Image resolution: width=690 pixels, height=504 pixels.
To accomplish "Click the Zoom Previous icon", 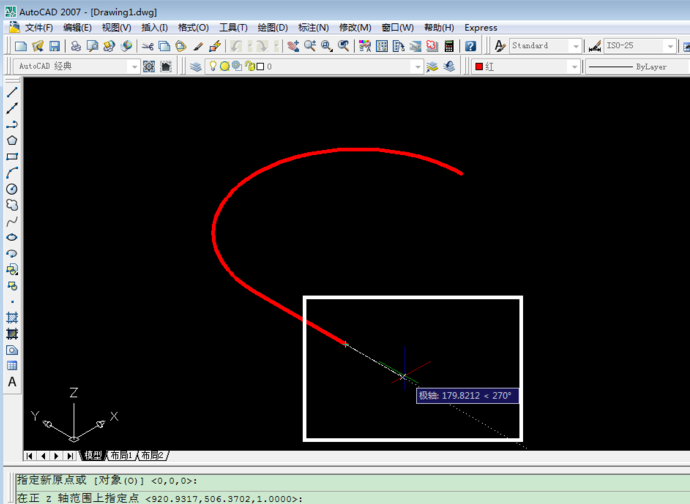I will [343, 46].
